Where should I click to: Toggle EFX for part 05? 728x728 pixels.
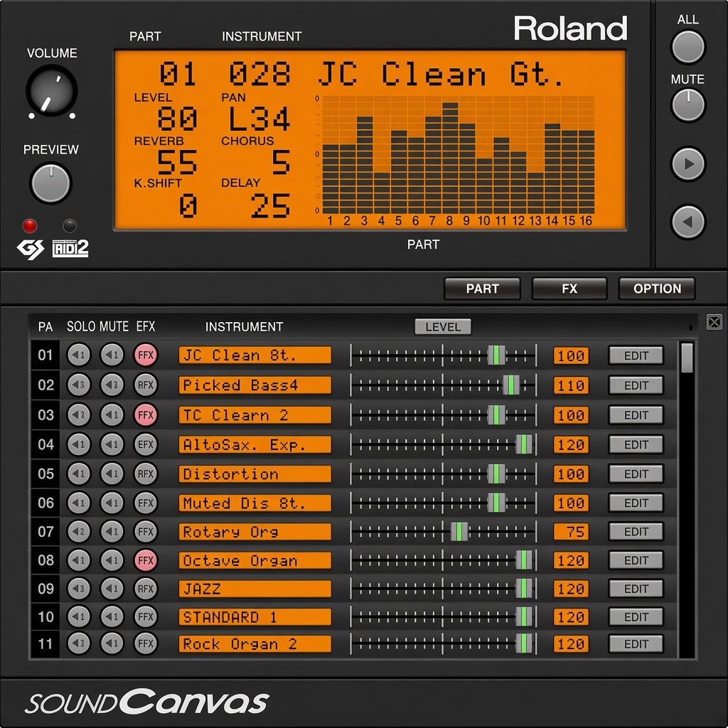(146, 473)
